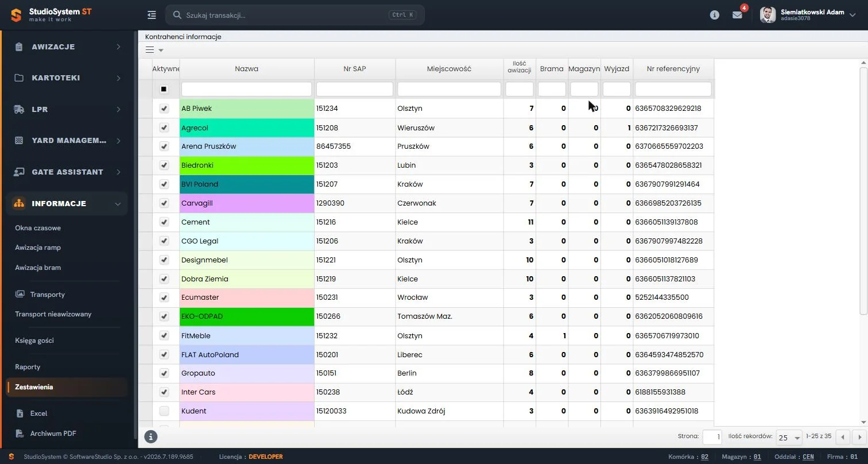Sort by the Nazwa column header
The width and height of the screenshot is (868, 464).
click(247, 69)
